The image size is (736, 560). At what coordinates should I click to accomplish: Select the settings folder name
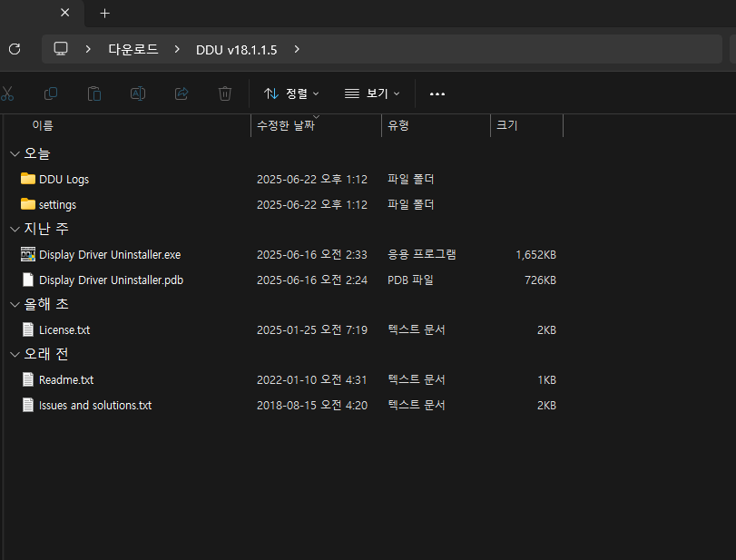(57, 205)
